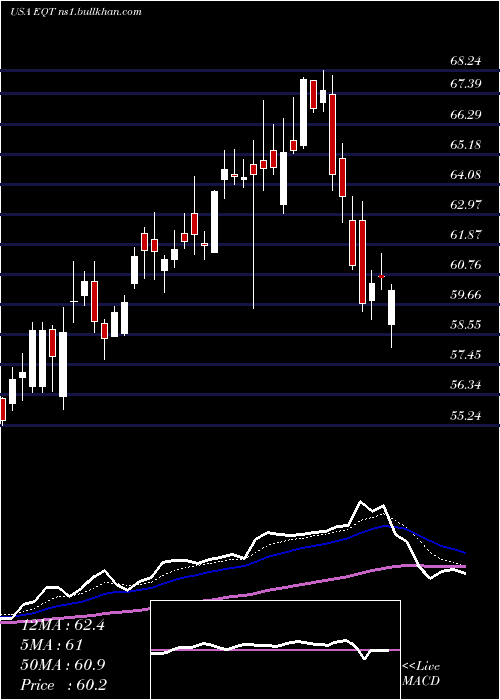Click the 65.18 price level label

tap(466, 145)
